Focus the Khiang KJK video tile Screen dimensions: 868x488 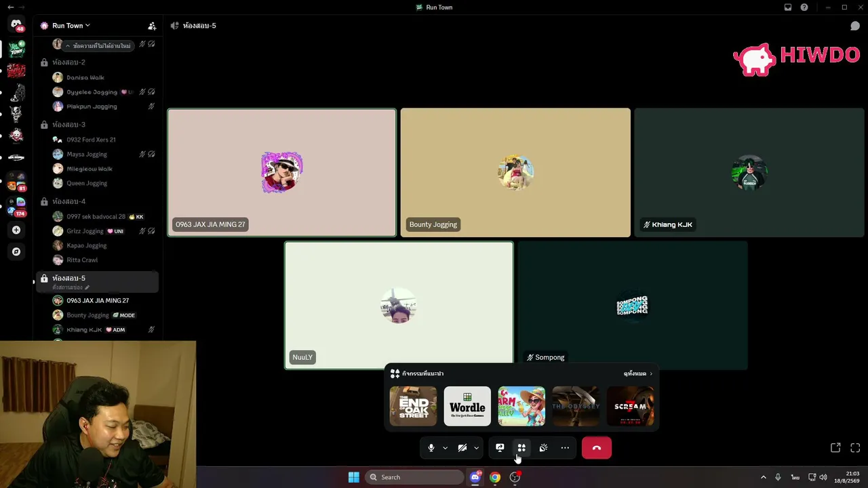(749, 173)
